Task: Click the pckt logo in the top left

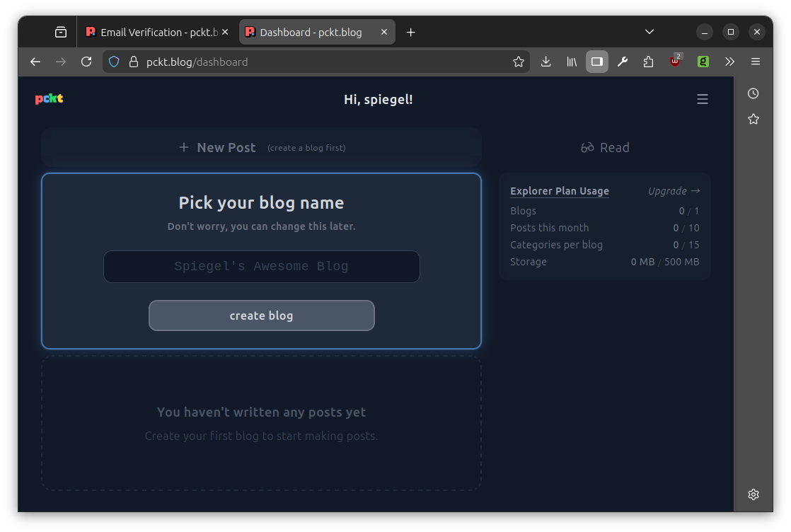Action: pyautogui.click(x=48, y=99)
